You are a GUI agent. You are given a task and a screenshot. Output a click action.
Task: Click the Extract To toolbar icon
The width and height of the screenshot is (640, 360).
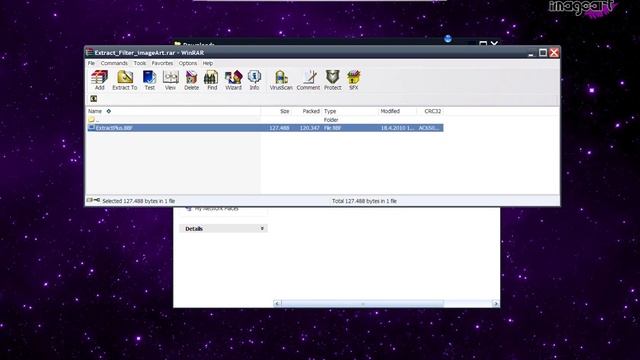click(x=125, y=80)
